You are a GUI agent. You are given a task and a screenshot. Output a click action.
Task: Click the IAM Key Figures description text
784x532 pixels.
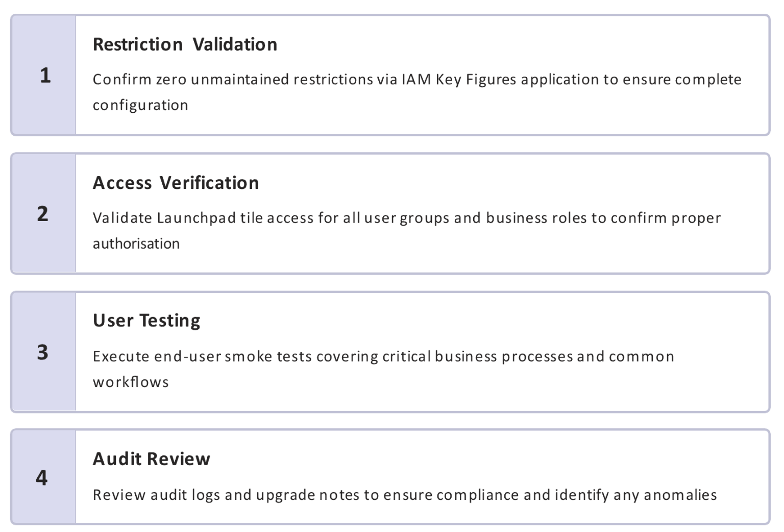tap(417, 92)
